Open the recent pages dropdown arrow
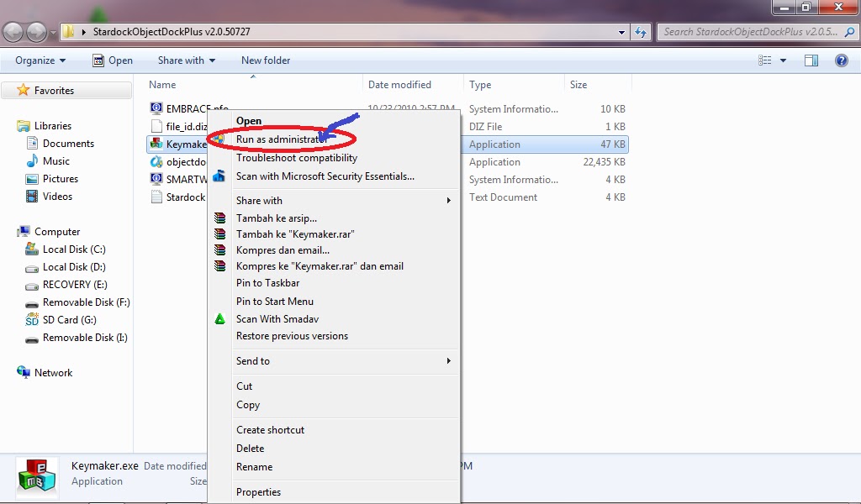 click(53, 33)
